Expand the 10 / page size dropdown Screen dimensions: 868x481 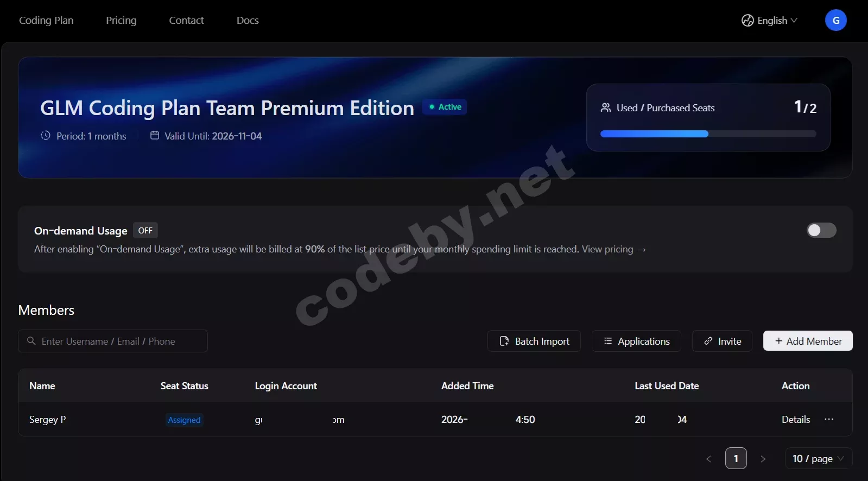pyautogui.click(x=819, y=458)
